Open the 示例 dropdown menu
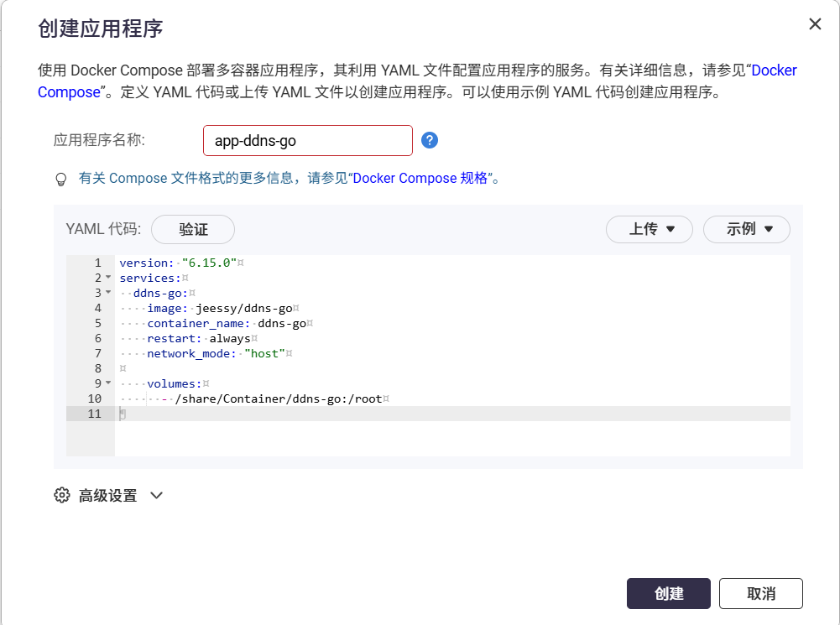Screen dimensions: 840x625 746,229
